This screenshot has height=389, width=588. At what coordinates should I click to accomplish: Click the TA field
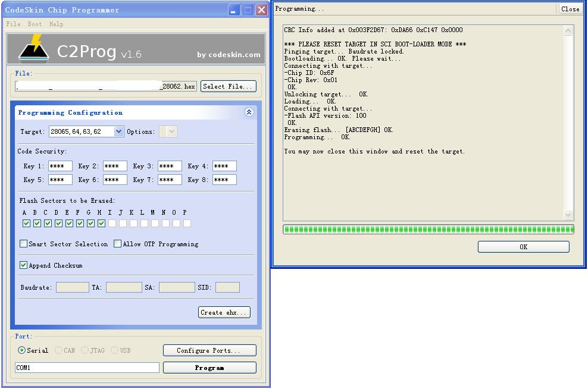(x=124, y=287)
